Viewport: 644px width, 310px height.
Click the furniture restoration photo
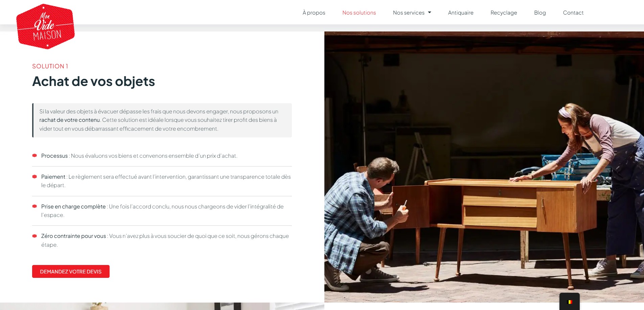point(484,167)
